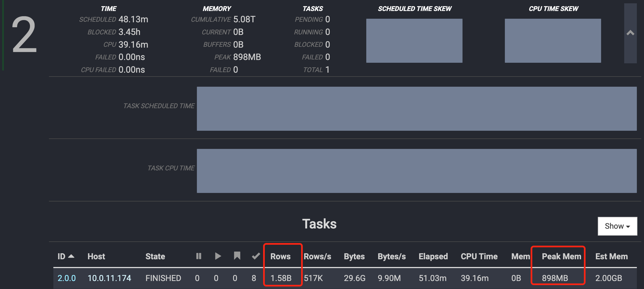Screen dimensions: 644x289
Task: Sort by the Rows/s column header
Action: (317, 256)
